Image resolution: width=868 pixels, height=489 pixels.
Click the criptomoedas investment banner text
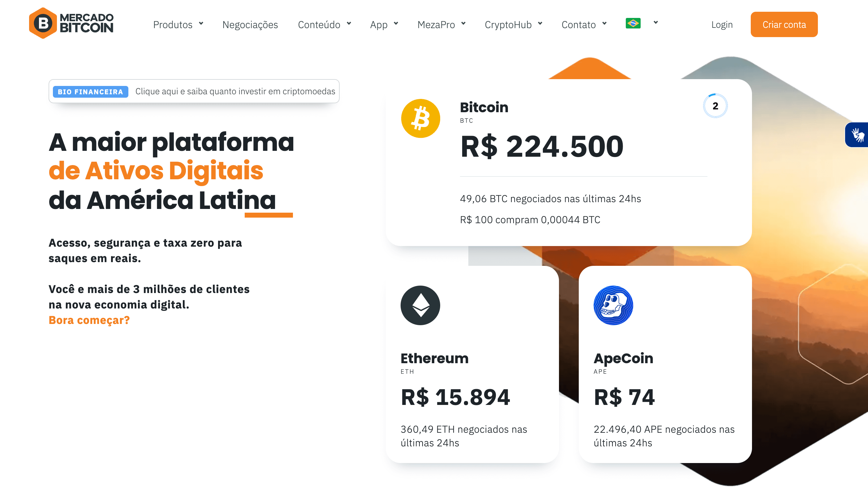(235, 91)
